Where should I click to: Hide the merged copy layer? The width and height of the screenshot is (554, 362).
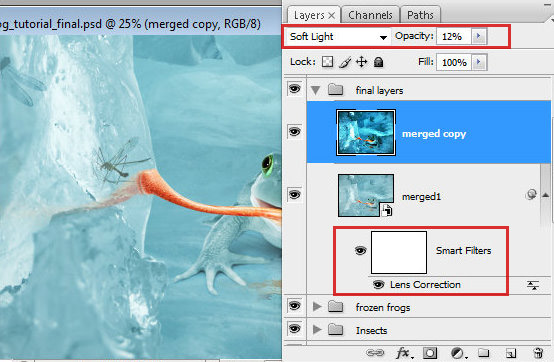(295, 132)
